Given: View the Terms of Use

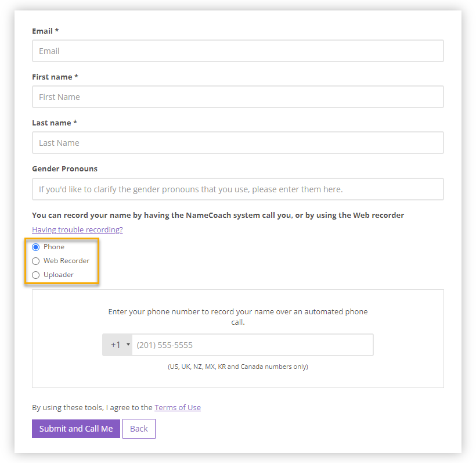Looking at the screenshot, I should pyautogui.click(x=177, y=407).
